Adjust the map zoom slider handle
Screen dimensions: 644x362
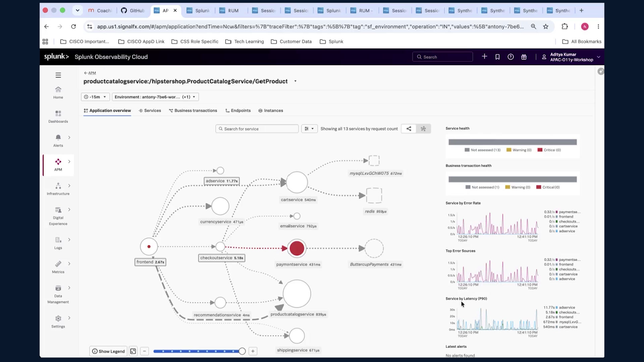(242, 351)
